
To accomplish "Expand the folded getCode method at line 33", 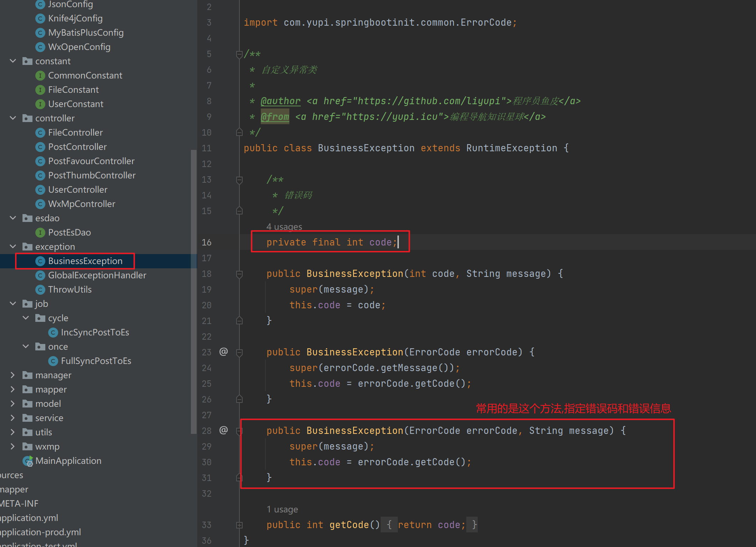I will click(239, 525).
